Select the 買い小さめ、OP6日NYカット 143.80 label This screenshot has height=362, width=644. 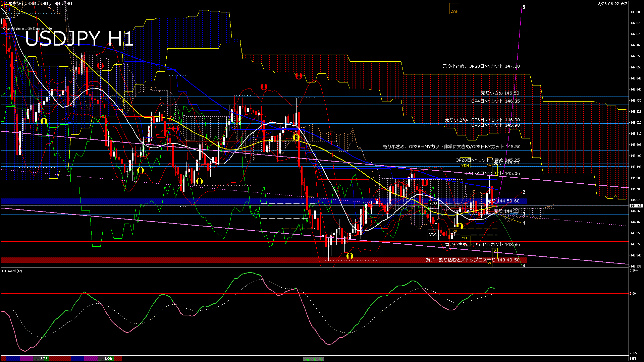tap(482, 245)
